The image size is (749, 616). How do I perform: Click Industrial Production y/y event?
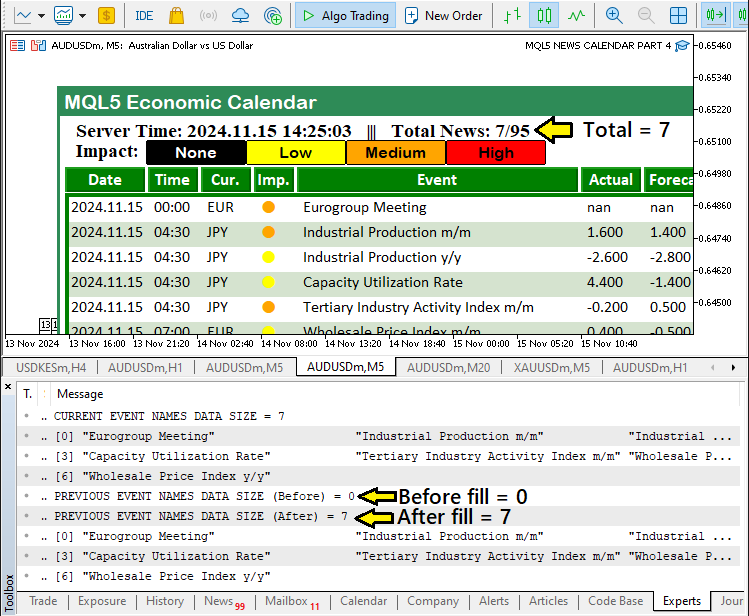[x=382, y=258]
